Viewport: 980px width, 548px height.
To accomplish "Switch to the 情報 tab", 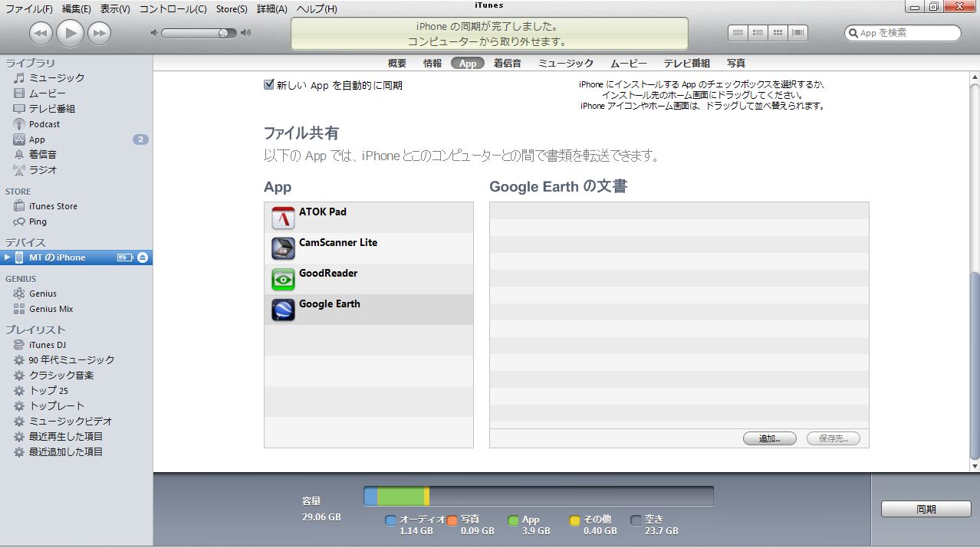I will (x=432, y=63).
